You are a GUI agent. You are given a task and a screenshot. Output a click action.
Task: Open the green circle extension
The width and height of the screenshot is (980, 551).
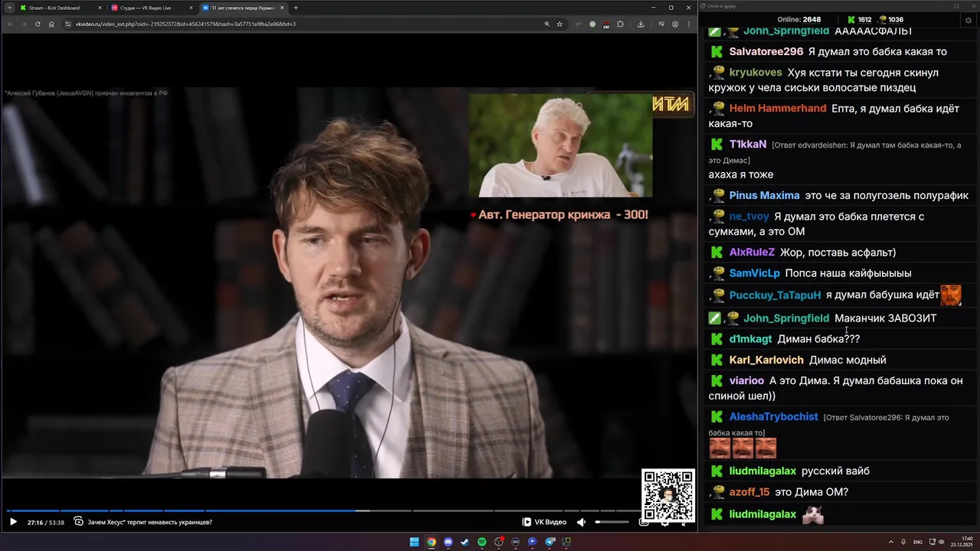coord(592,24)
